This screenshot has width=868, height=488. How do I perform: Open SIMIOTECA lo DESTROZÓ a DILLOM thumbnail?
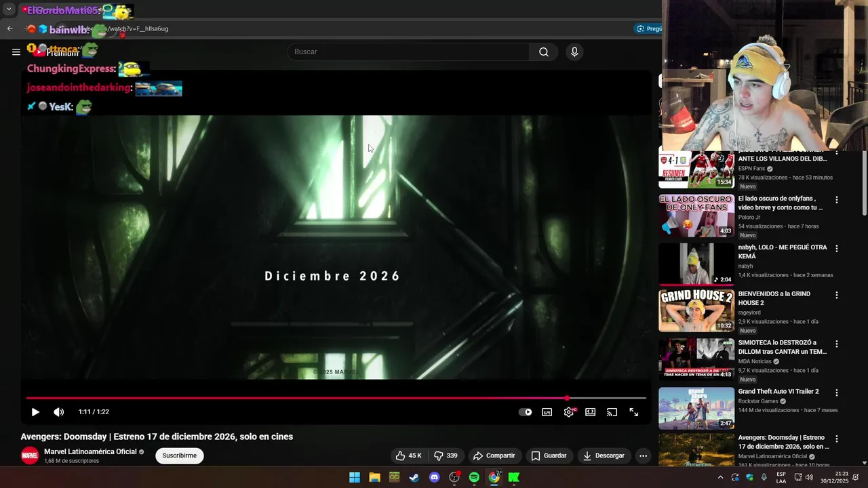tap(696, 359)
